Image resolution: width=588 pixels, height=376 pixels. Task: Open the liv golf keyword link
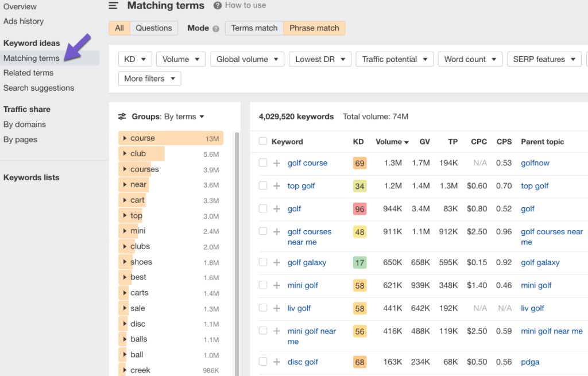point(299,308)
